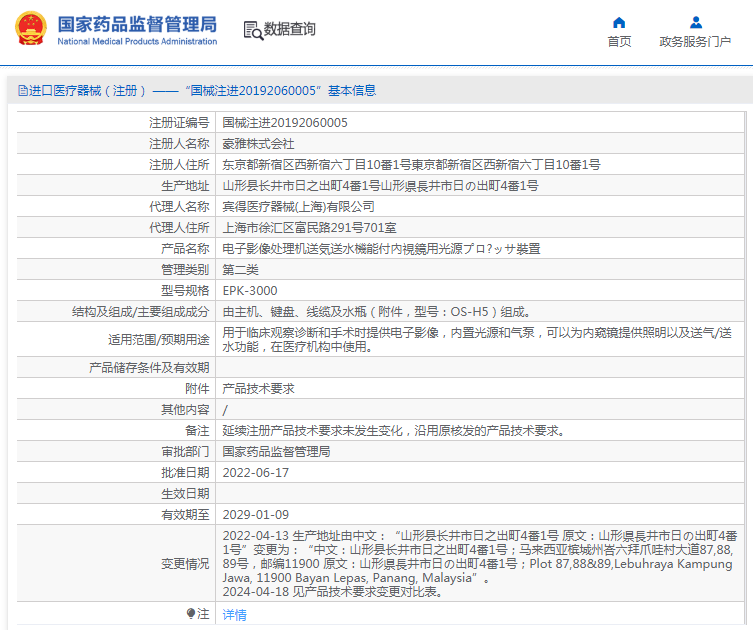The image size is (753, 630).
Task: Click the 注册证编号 label
Action: point(179,123)
